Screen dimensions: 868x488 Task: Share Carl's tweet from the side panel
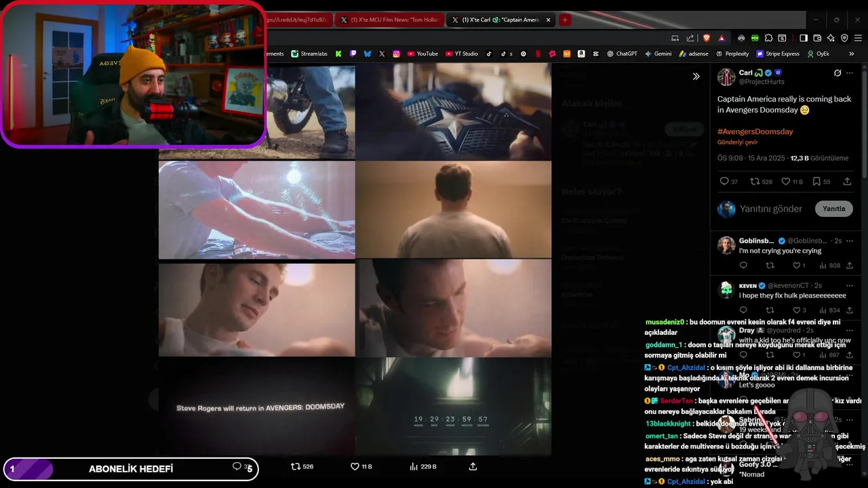click(x=847, y=182)
